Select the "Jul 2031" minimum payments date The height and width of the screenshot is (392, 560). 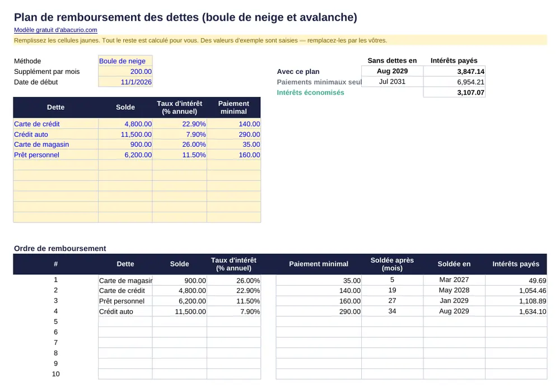(x=392, y=81)
